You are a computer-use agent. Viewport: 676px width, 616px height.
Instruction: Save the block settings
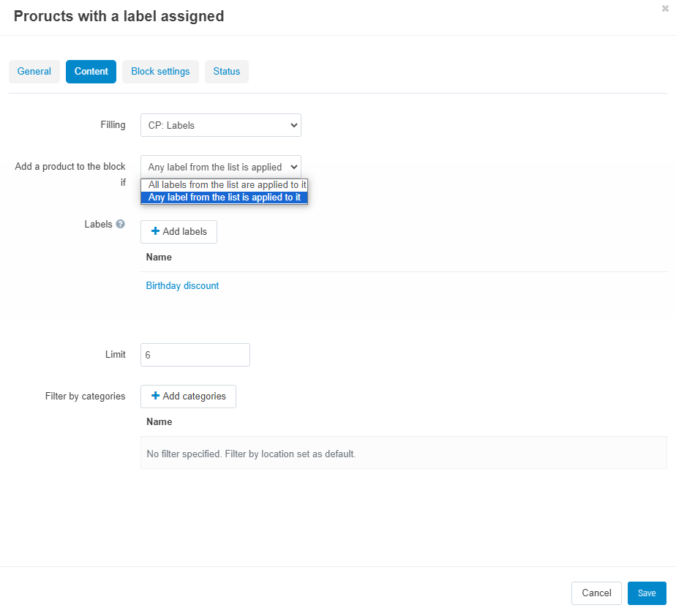[647, 593]
